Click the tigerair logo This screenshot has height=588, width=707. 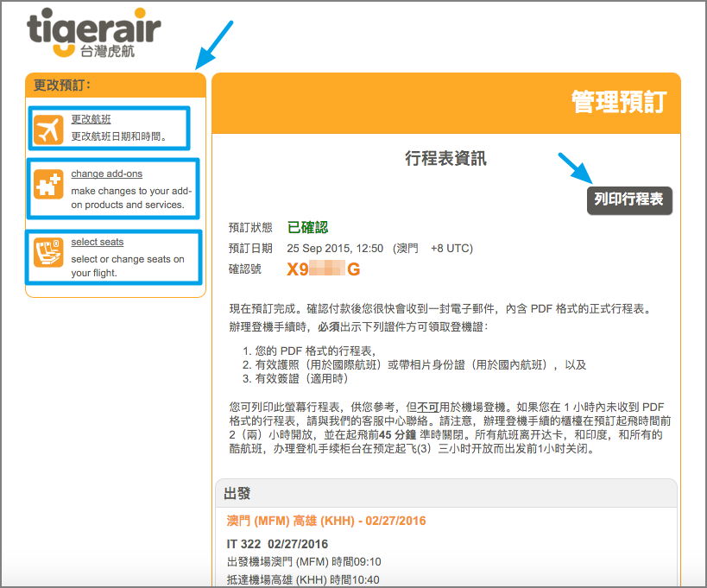[x=93, y=28]
